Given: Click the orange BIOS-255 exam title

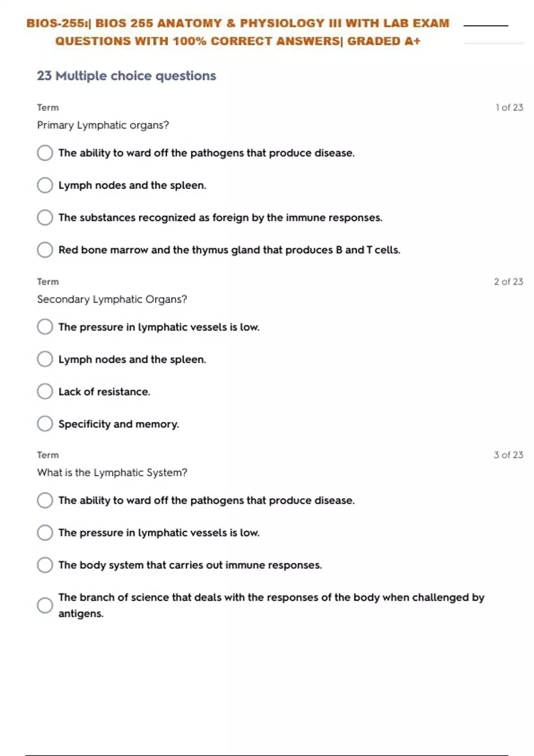Looking at the screenshot, I should coord(238,32).
